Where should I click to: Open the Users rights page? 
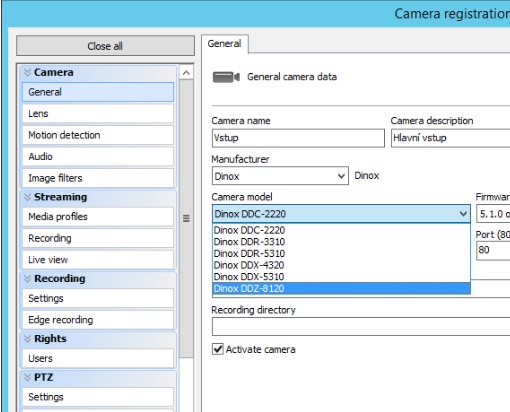pos(98,358)
